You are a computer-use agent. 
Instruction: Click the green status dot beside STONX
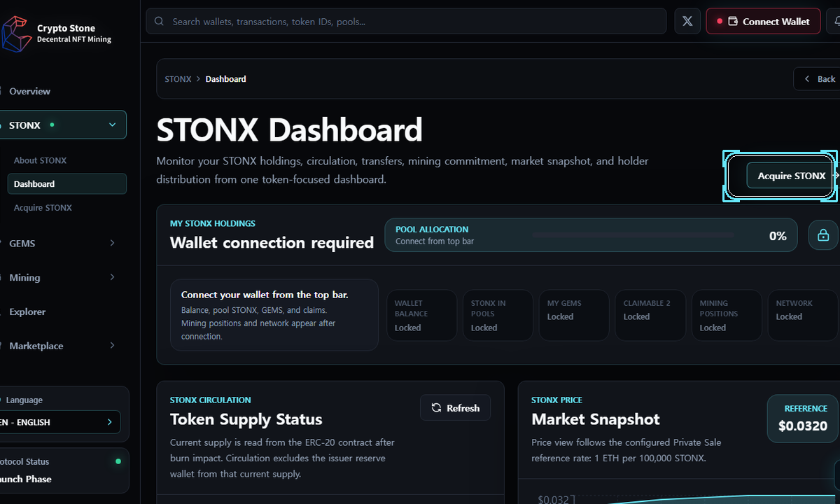[x=52, y=125]
